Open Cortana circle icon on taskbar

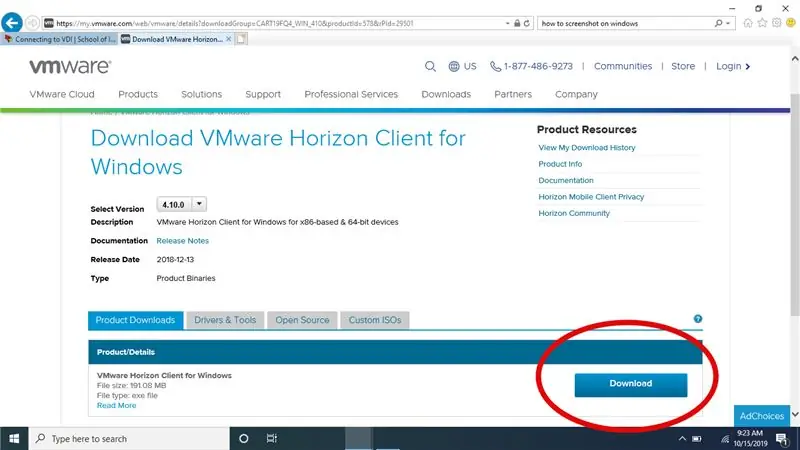tap(243, 438)
